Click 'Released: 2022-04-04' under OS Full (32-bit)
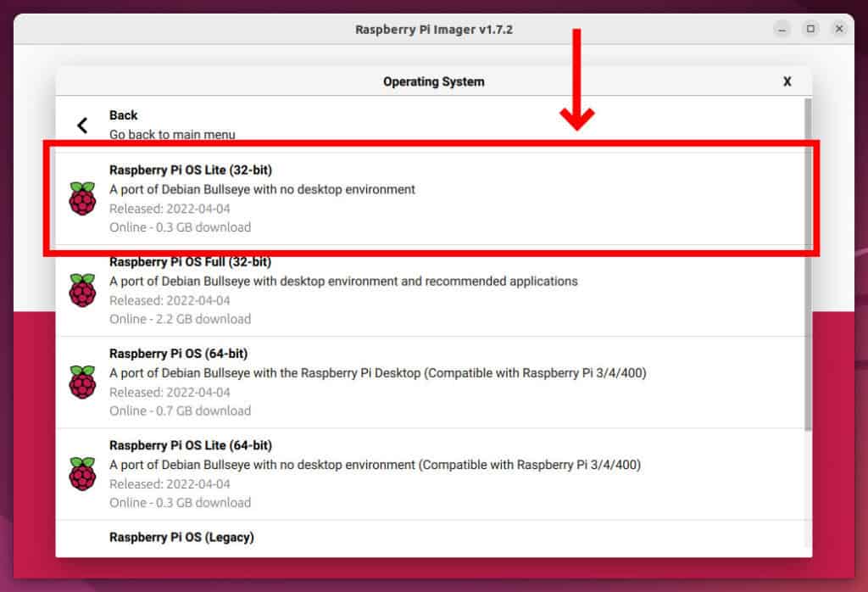Viewport: 868px width, 592px height. coord(170,301)
